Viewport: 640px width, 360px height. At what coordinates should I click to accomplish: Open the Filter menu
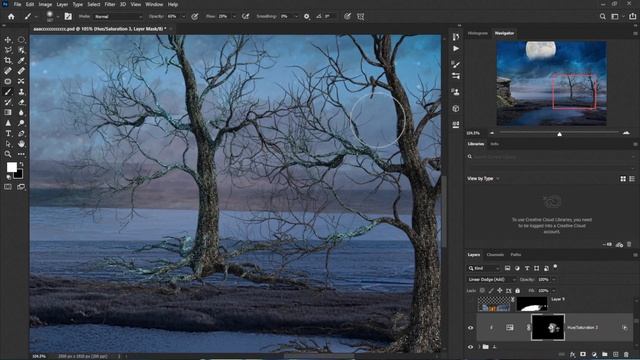(x=110, y=4)
